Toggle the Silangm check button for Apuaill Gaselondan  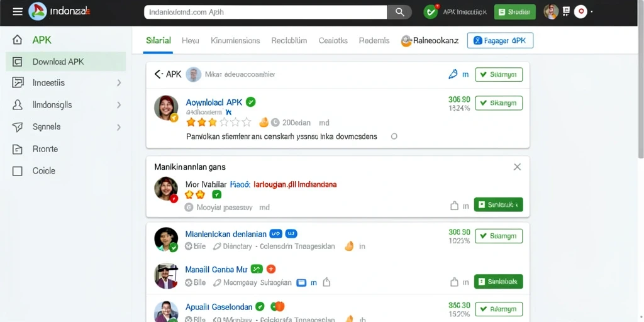[499, 309]
